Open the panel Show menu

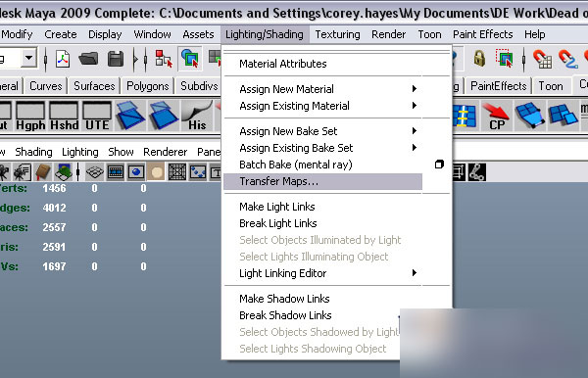coord(121,152)
